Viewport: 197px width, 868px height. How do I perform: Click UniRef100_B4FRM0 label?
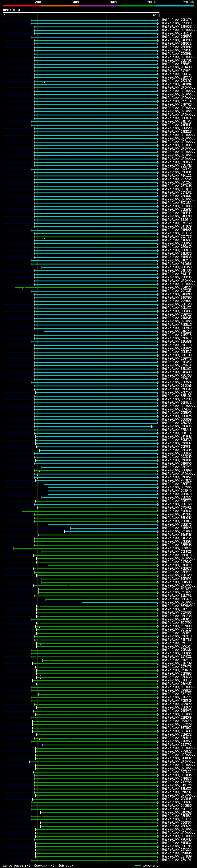coord(176,40)
